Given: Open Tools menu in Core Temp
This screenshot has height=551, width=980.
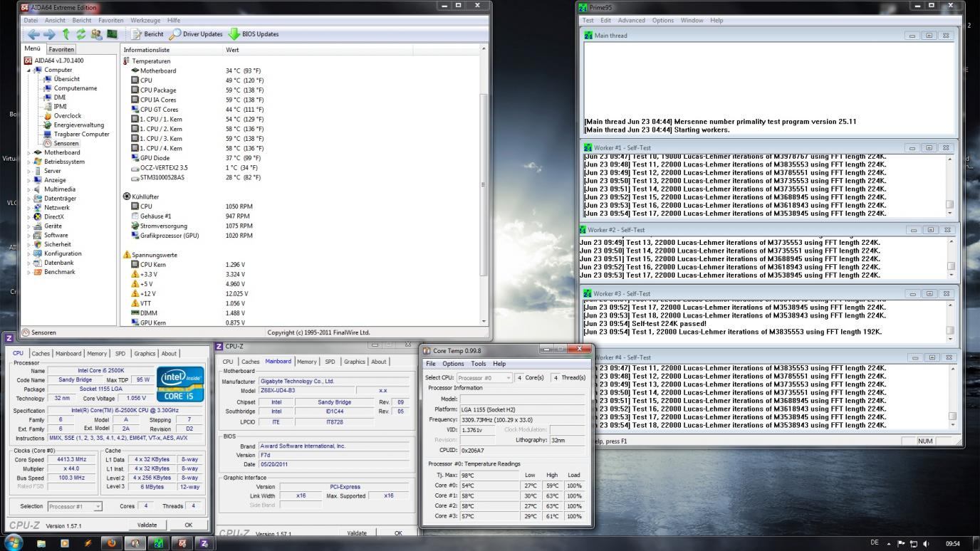Looking at the screenshot, I should point(479,364).
